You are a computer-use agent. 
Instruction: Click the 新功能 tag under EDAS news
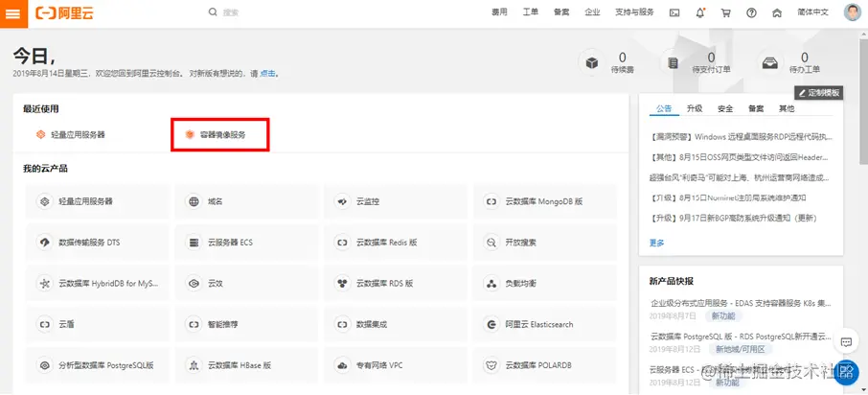tap(723, 315)
